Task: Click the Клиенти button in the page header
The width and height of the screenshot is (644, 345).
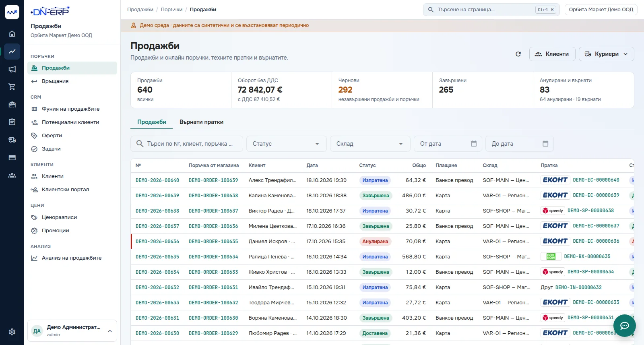Action: click(552, 54)
